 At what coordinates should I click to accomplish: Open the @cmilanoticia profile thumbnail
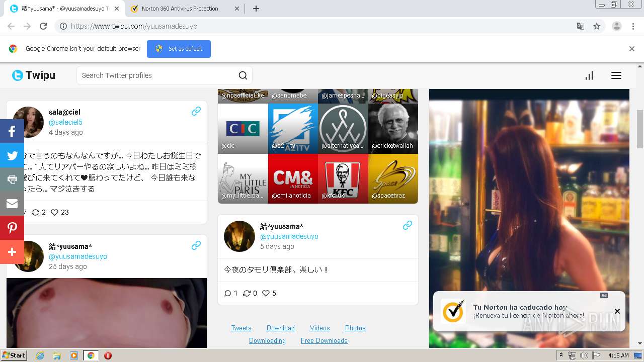pos(293,178)
